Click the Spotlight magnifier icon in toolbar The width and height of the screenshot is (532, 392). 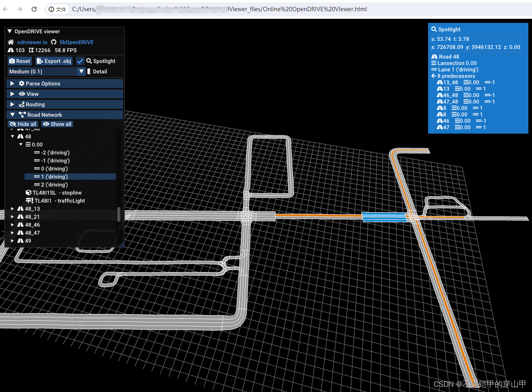(x=89, y=61)
